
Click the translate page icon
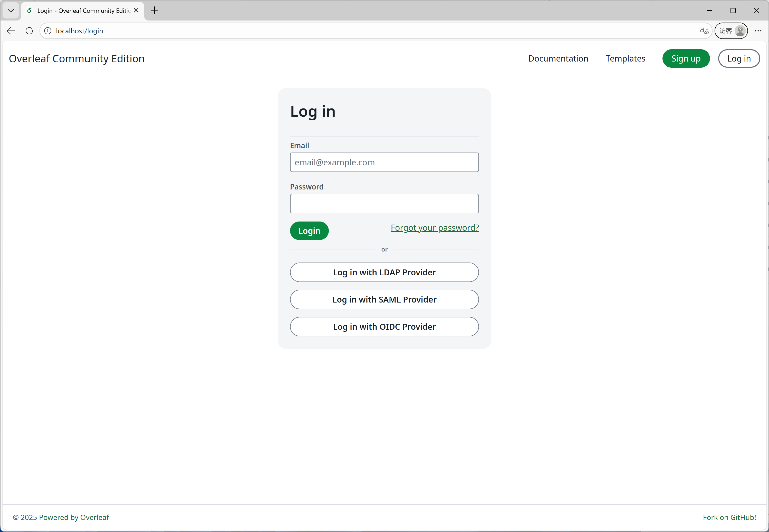pos(704,31)
